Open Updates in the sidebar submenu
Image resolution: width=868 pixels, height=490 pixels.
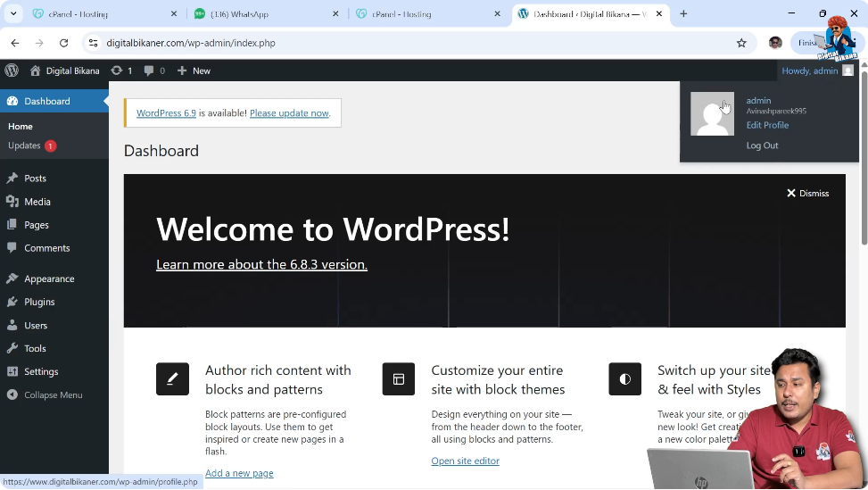click(32, 145)
